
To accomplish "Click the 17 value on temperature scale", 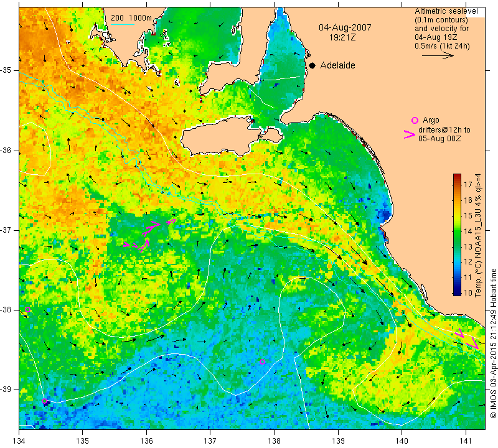I will (468, 184).
